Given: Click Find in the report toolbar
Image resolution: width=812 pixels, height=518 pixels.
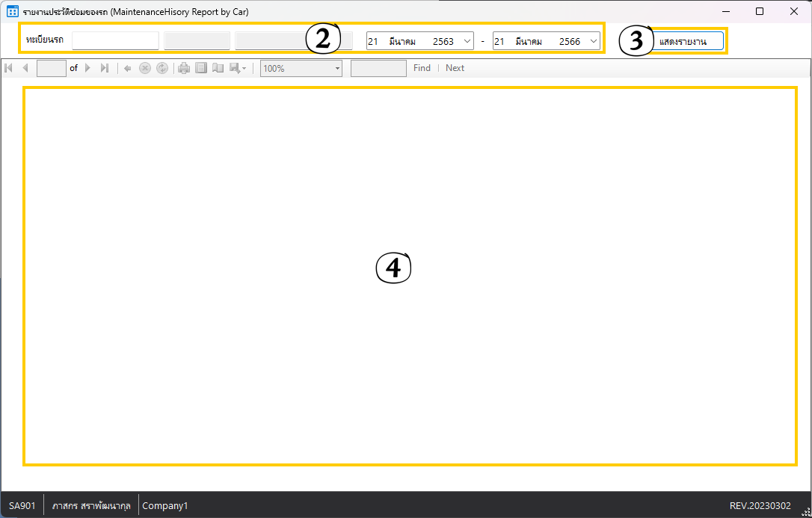Looking at the screenshot, I should click(422, 68).
